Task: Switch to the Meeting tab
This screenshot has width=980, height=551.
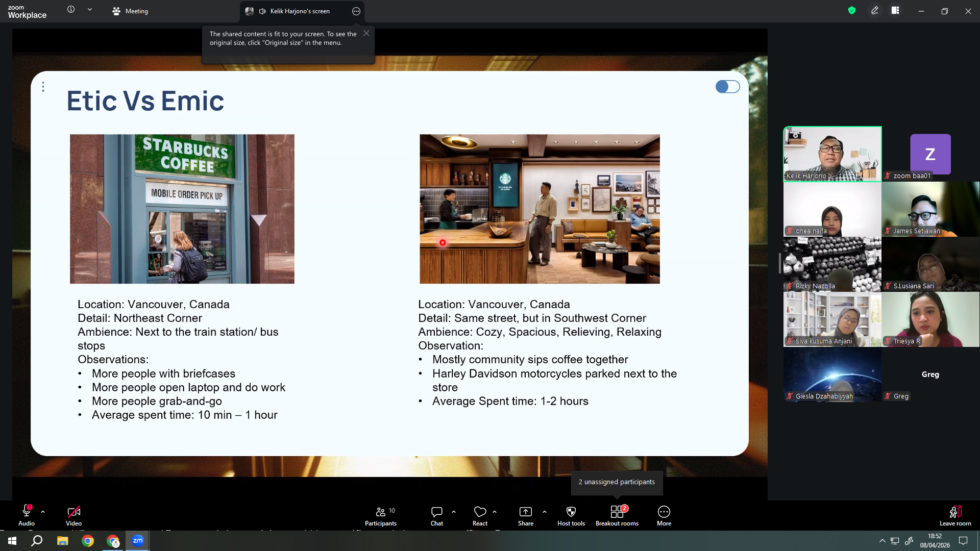Action: pos(130,11)
